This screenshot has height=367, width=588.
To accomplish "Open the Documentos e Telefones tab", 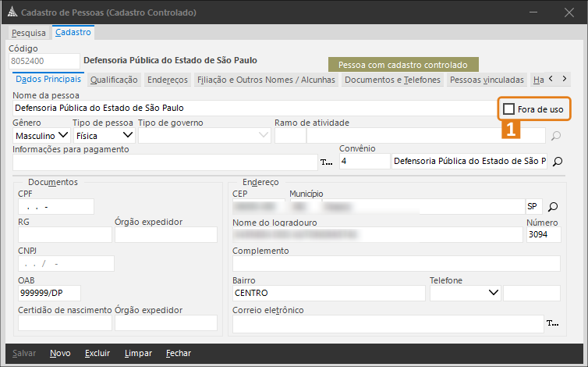I will (392, 80).
